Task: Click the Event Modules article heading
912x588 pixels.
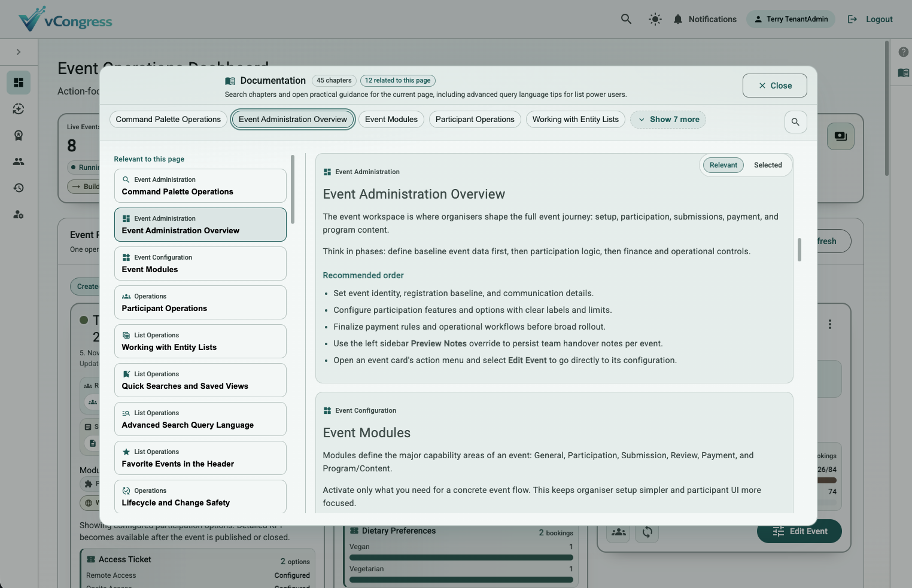Action: point(366,433)
